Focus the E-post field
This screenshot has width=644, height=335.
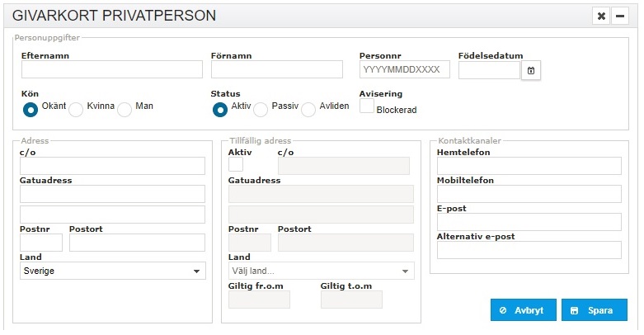(x=529, y=222)
